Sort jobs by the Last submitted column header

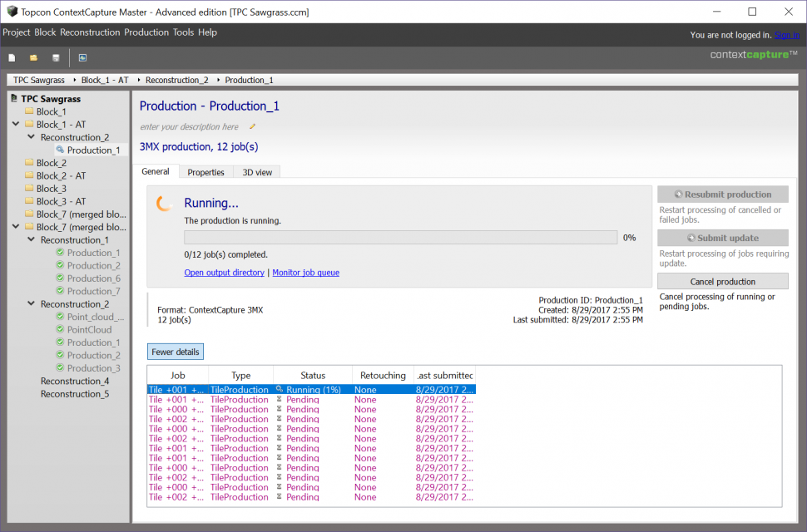coord(444,375)
